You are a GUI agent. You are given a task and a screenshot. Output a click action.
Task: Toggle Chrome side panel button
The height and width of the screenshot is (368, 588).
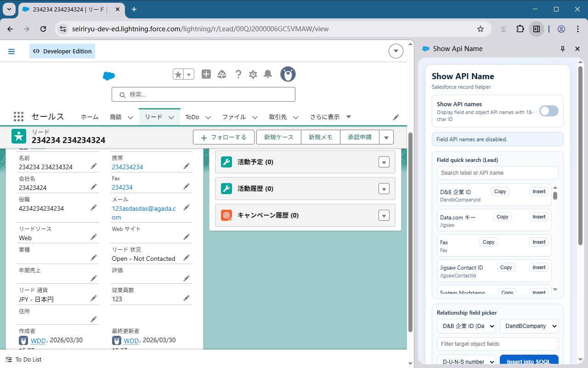537,29
